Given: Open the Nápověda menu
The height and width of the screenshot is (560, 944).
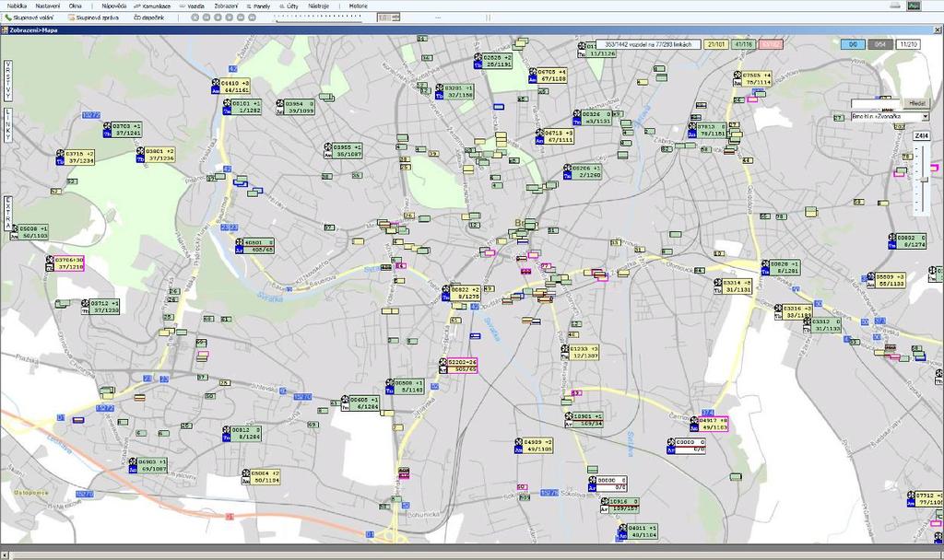Looking at the screenshot, I should pyautogui.click(x=113, y=6).
